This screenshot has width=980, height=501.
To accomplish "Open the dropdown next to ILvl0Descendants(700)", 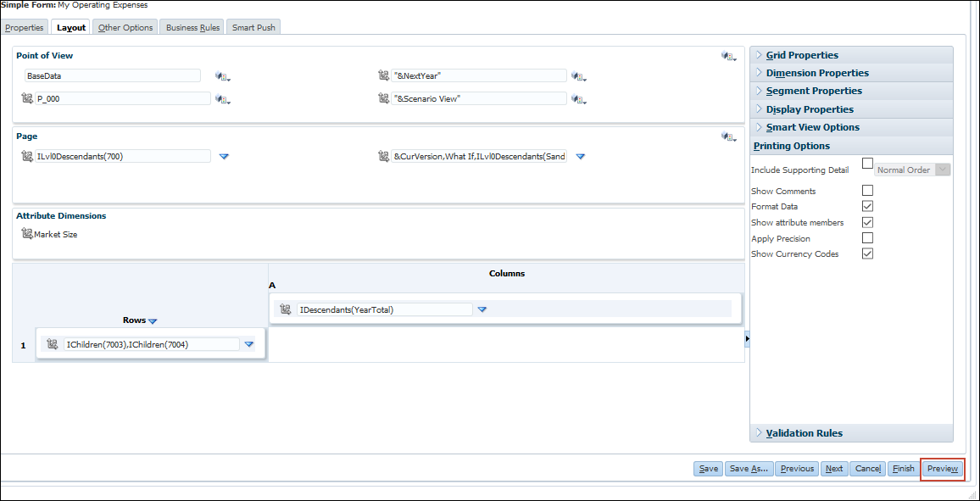I will click(223, 156).
